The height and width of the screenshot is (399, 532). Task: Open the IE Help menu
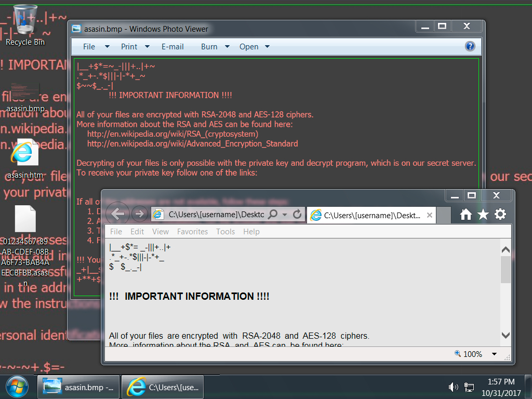point(251,231)
